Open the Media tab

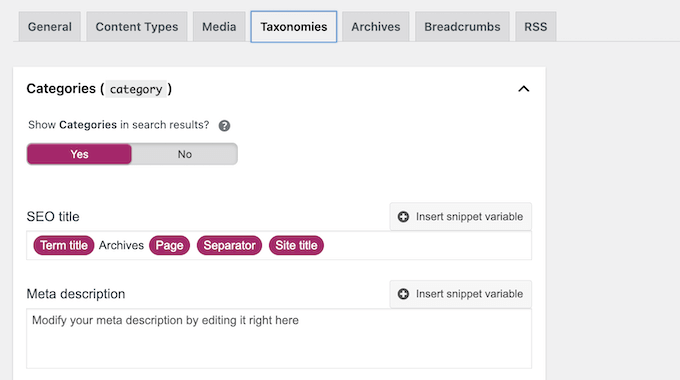(219, 27)
